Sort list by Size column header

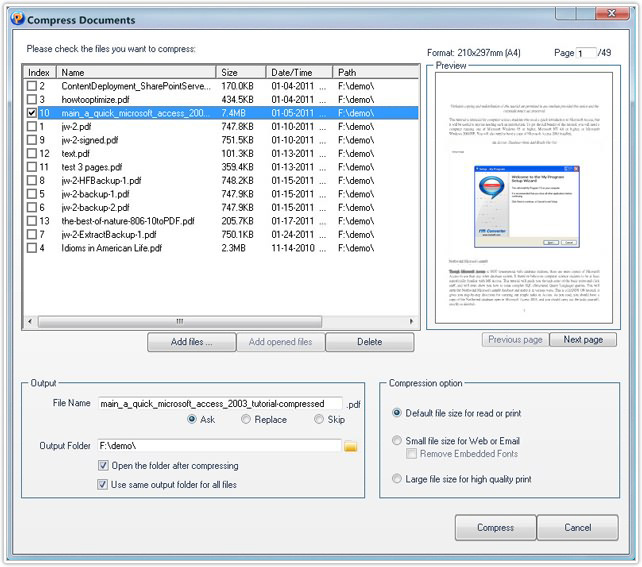[241, 72]
